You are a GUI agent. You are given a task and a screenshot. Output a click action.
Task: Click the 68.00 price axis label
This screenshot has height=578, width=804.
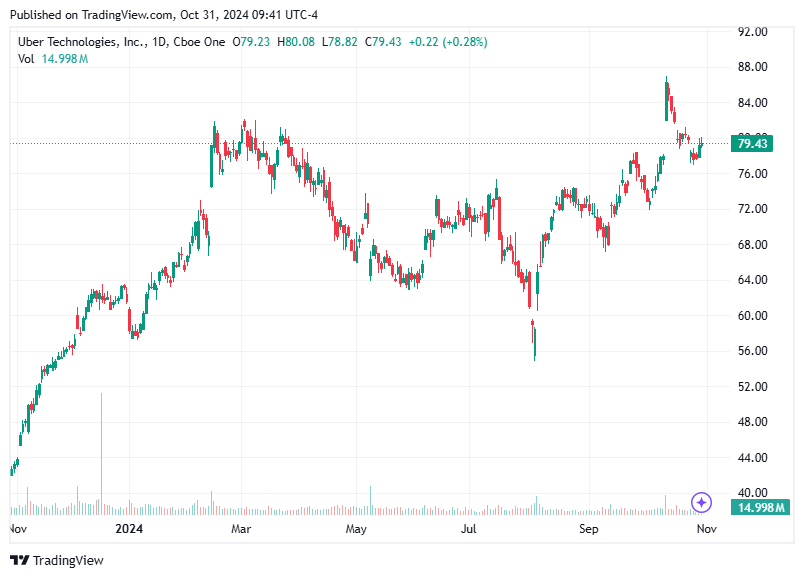click(752, 245)
